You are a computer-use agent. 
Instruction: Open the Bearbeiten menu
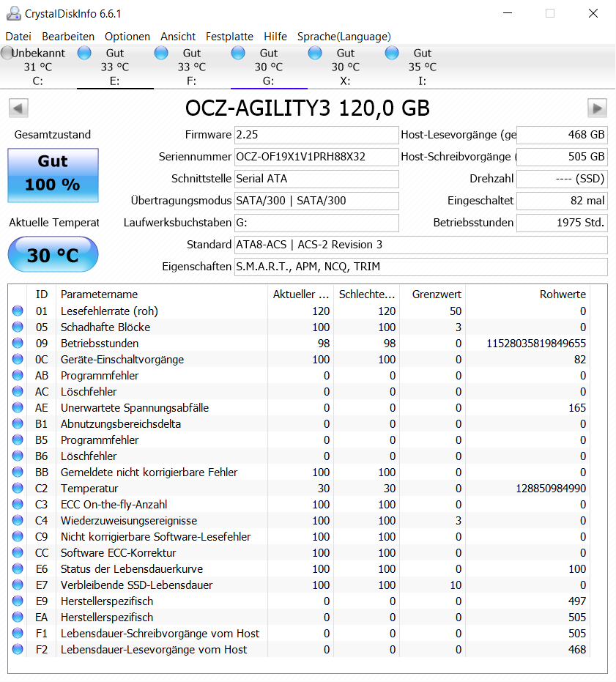pyautogui.click(x=68, y=37)
